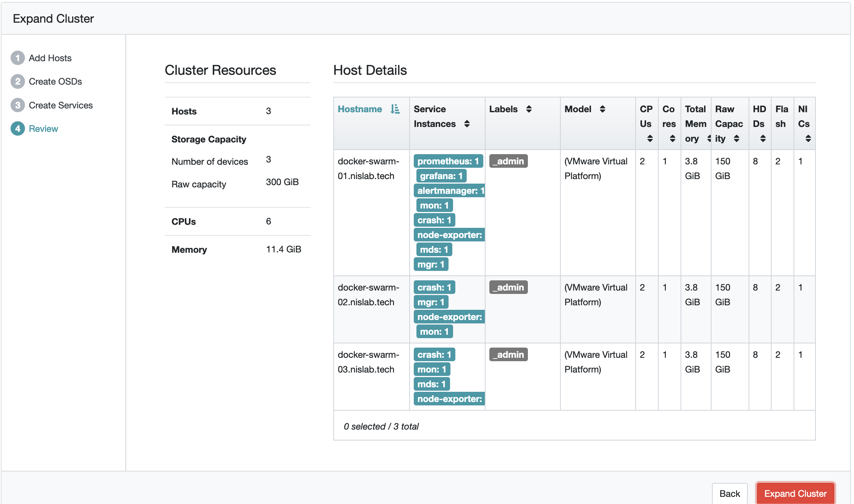Sort by Service Instances arrows
The height and width of the screenshot is (504, 854).
coord(467,124)
